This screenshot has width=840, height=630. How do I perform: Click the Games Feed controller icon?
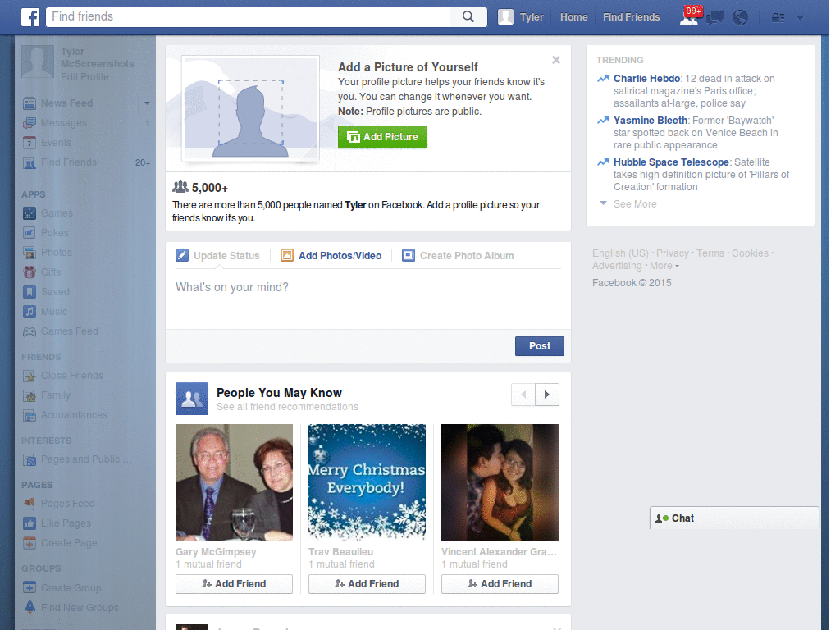tap(30, 331)
